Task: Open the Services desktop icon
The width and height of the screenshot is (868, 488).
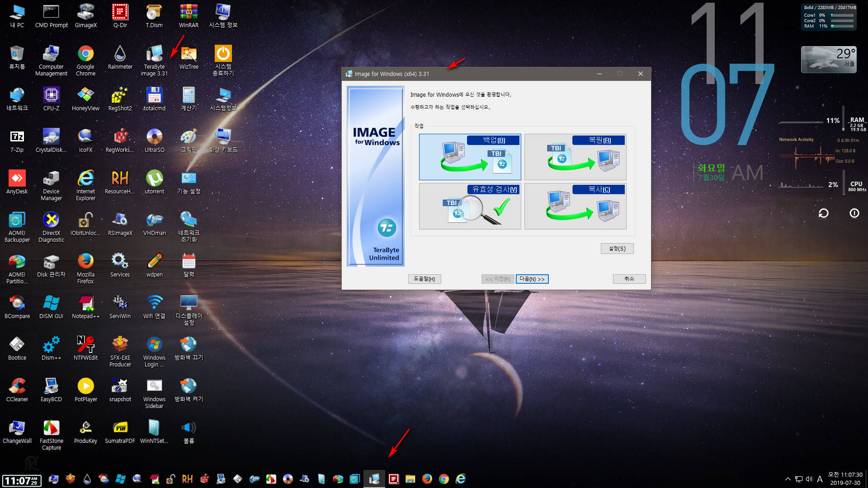Action: [x=120, y=265]
